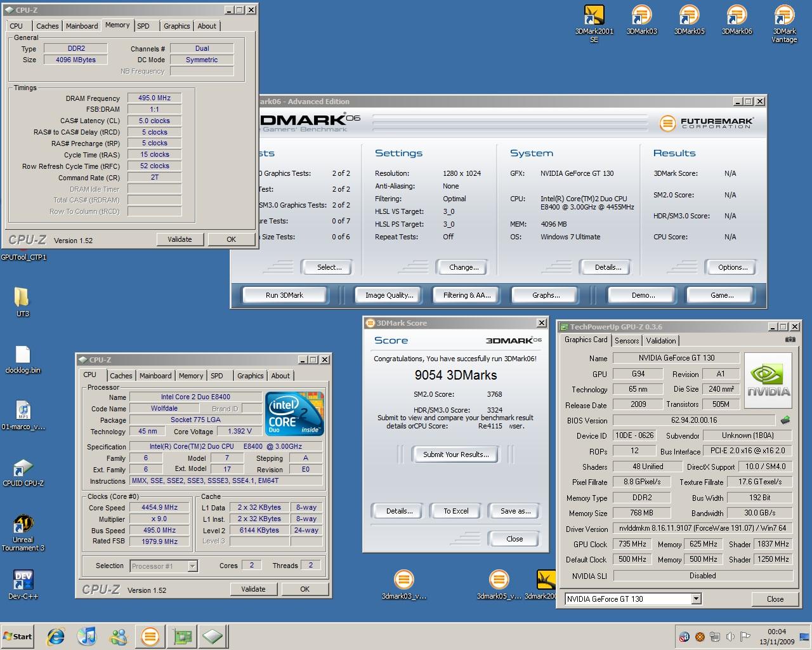This screenshot has height=650, width=812.
Task: Click the Futuremark Corporation logo
Action: [x=707, y=123]
